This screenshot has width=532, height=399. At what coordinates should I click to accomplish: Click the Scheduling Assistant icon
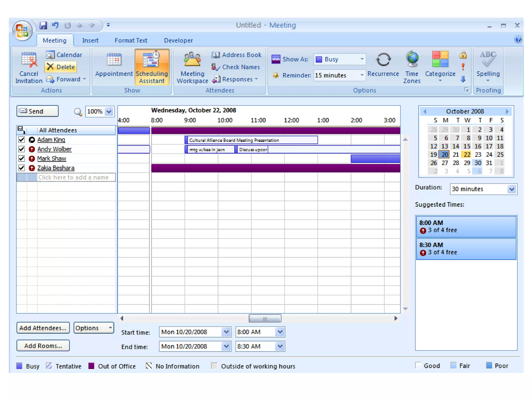tap(152, 60)
